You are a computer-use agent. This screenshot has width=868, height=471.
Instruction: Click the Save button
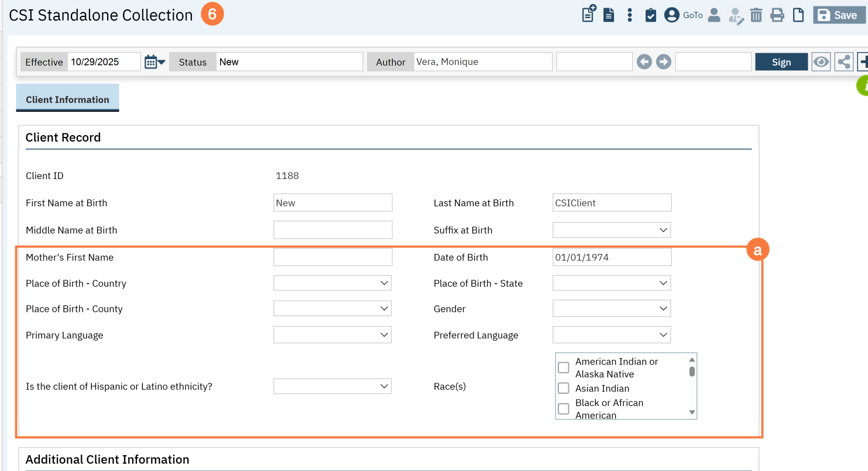[x=838, y=15]
